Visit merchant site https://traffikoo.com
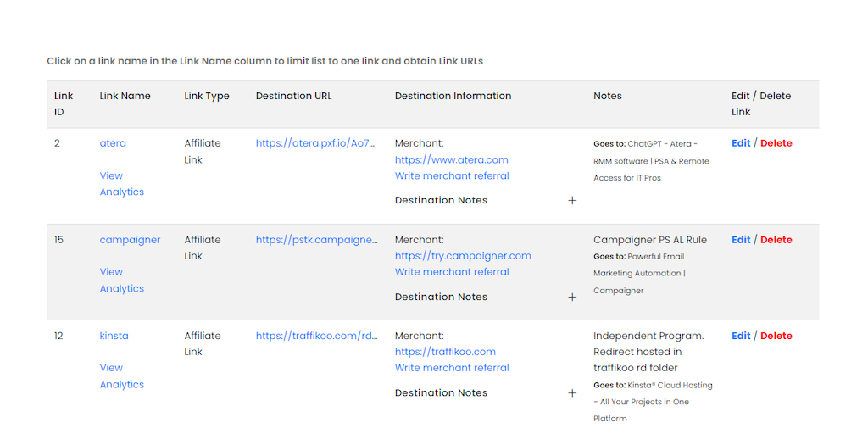 [x=445, y=352]
